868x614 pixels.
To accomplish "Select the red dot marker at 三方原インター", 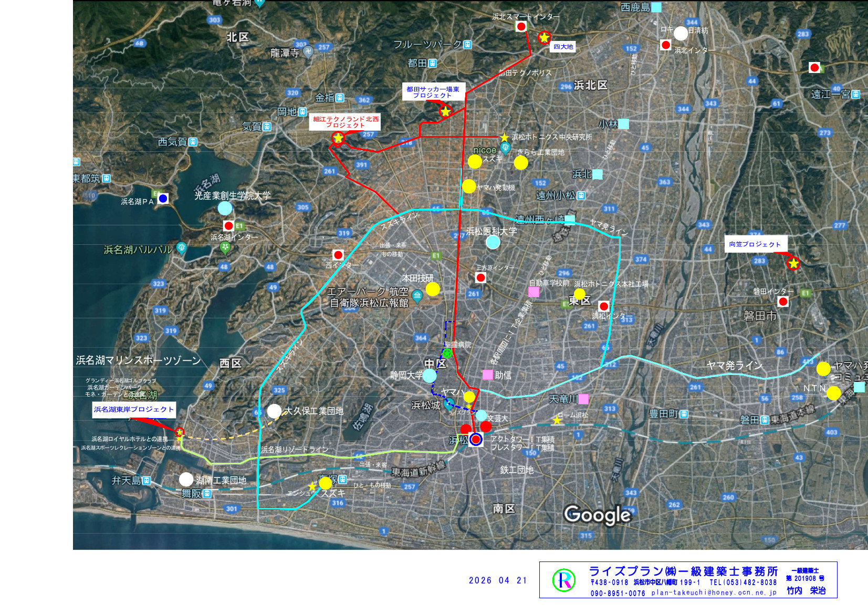I will point(480,277).
